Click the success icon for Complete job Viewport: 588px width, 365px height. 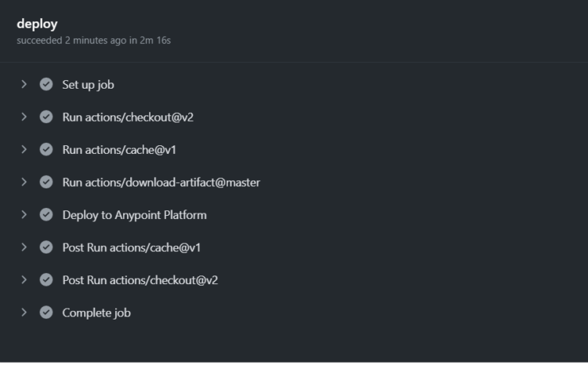[46, 312]
